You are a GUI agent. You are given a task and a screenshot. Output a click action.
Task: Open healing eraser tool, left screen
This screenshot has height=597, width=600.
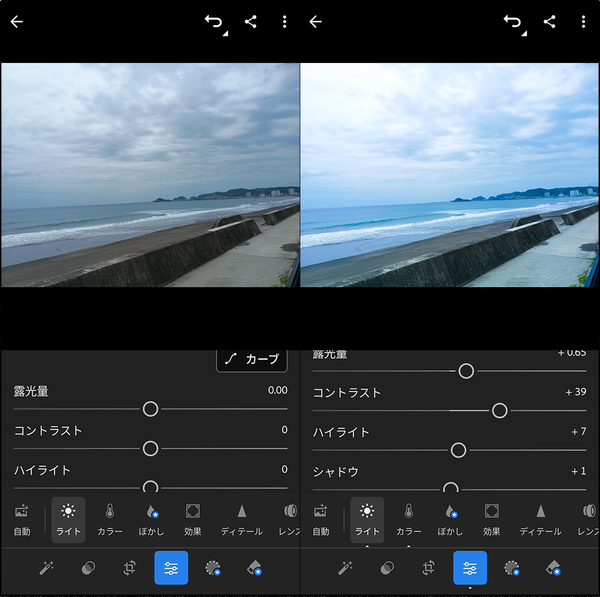(x=254, y=568)
